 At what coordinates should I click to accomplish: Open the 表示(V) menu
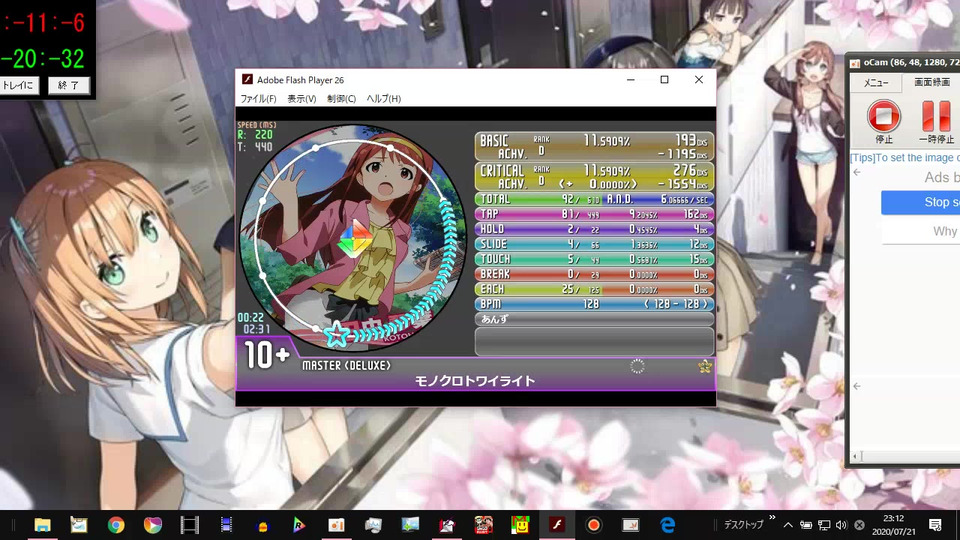click(x=302, y=99)
